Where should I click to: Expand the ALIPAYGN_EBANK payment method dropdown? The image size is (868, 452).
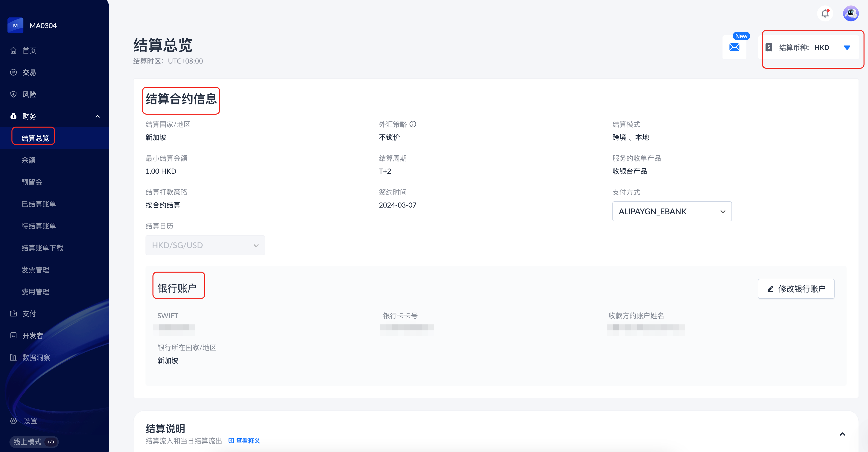[x=672, y=211]
